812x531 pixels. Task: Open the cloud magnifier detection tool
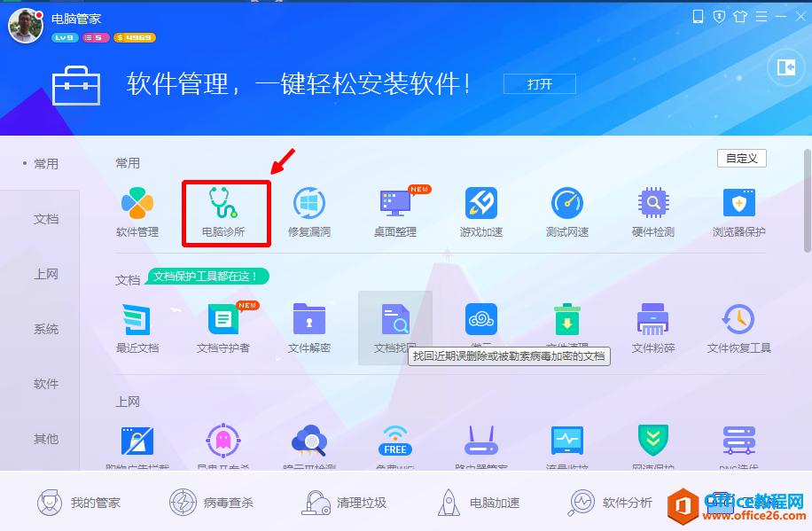[x=309, y=441]
